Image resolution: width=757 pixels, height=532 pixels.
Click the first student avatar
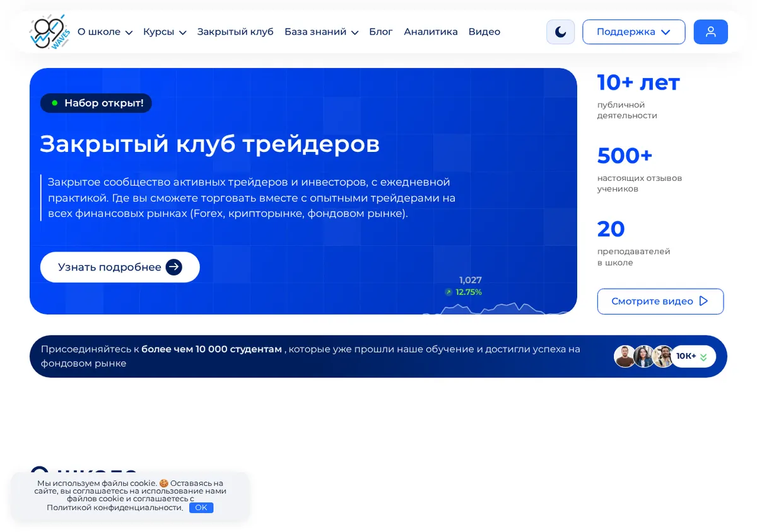pos(625,356)
